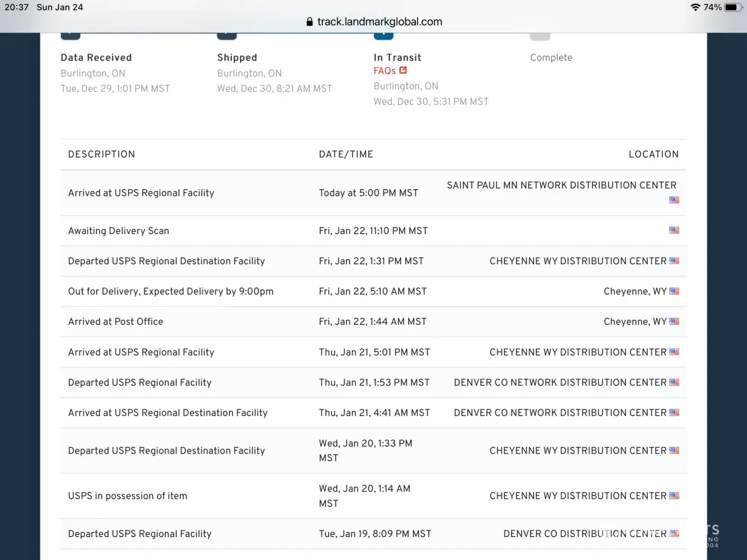This screenshot has width=747, height=560.
Task: Click the DATE/TIME column header
Action: coord(346,155)
